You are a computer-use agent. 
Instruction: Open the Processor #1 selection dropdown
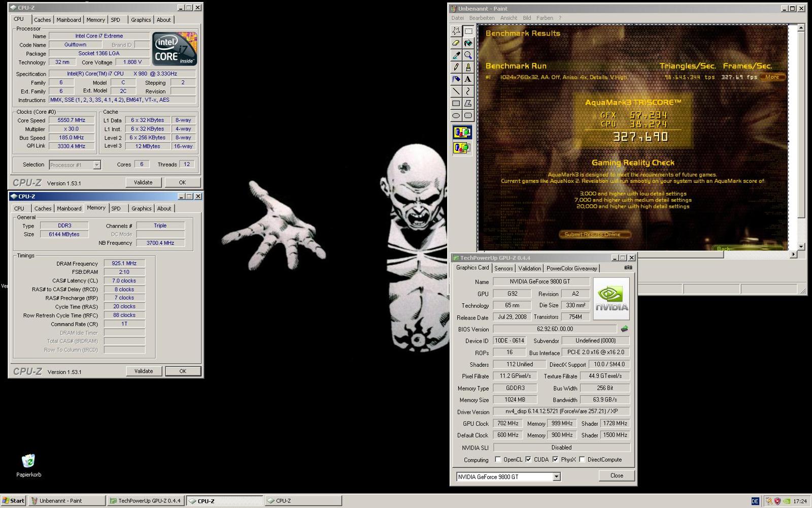point(96,165)
